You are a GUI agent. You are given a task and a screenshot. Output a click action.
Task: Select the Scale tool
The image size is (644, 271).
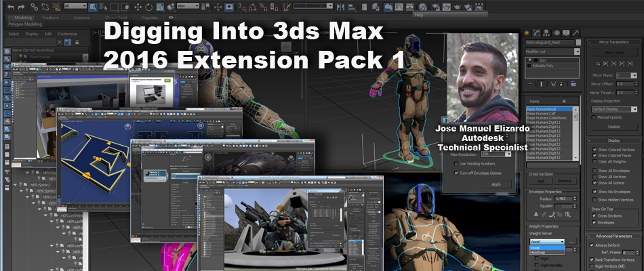(160, 7)
